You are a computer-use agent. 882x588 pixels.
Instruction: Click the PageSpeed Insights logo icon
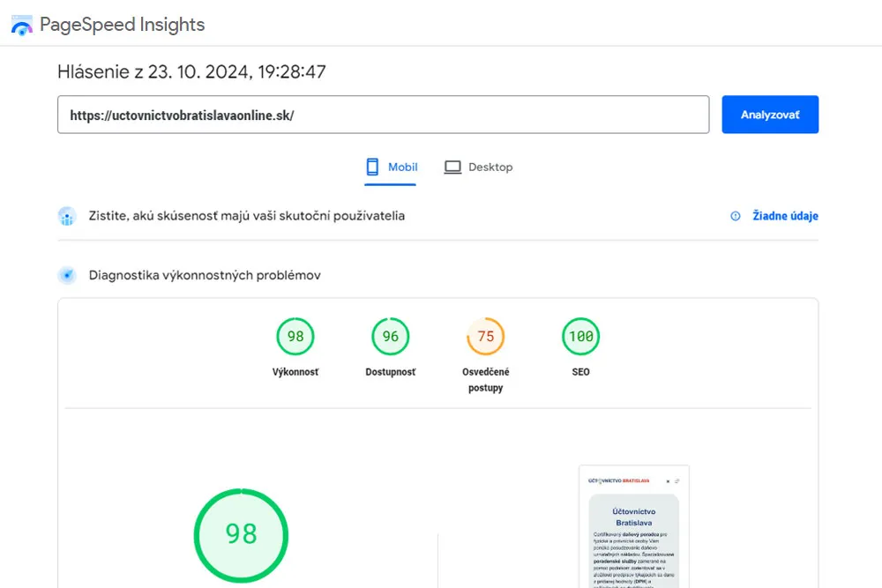22,26
